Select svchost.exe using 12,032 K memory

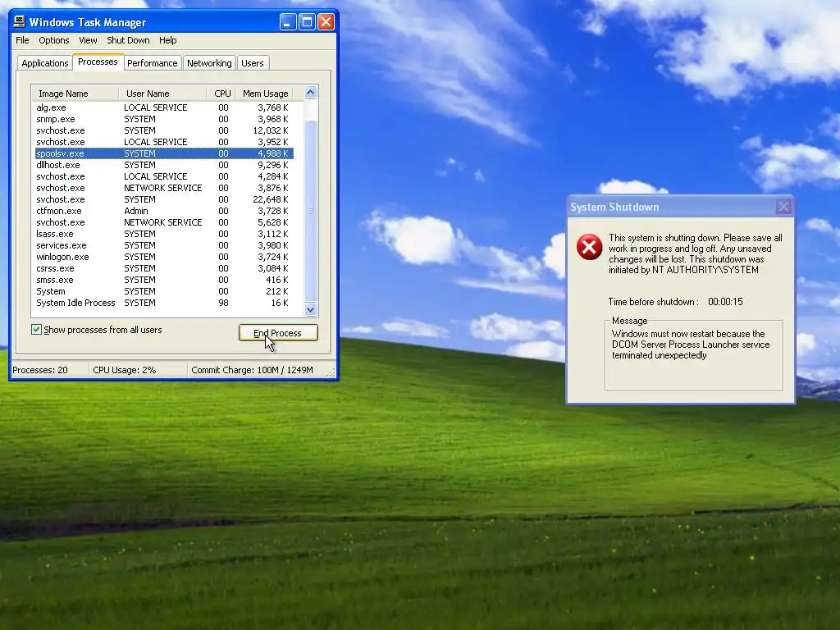click(164, 130)
